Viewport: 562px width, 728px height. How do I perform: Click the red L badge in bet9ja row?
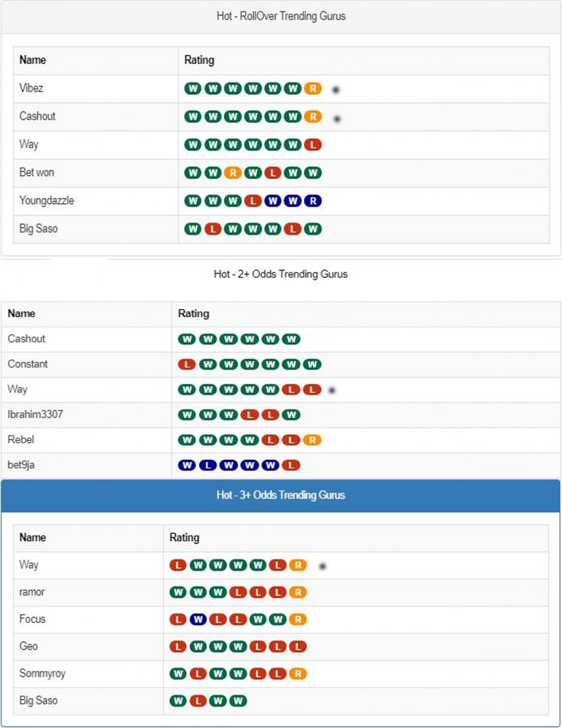point(291,465)
